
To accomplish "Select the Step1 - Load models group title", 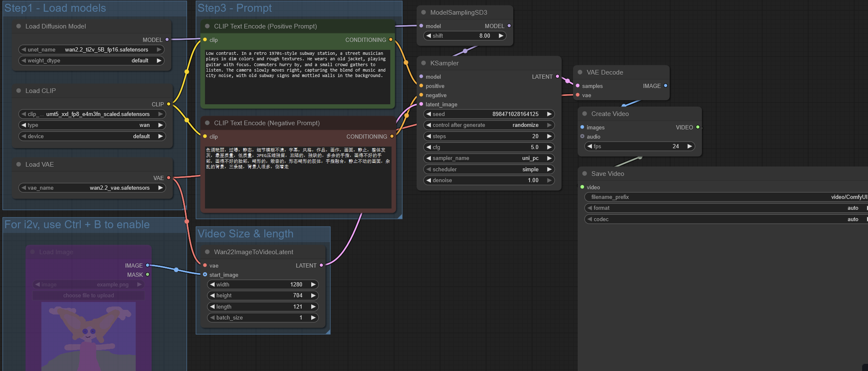I will coord(55,8).
